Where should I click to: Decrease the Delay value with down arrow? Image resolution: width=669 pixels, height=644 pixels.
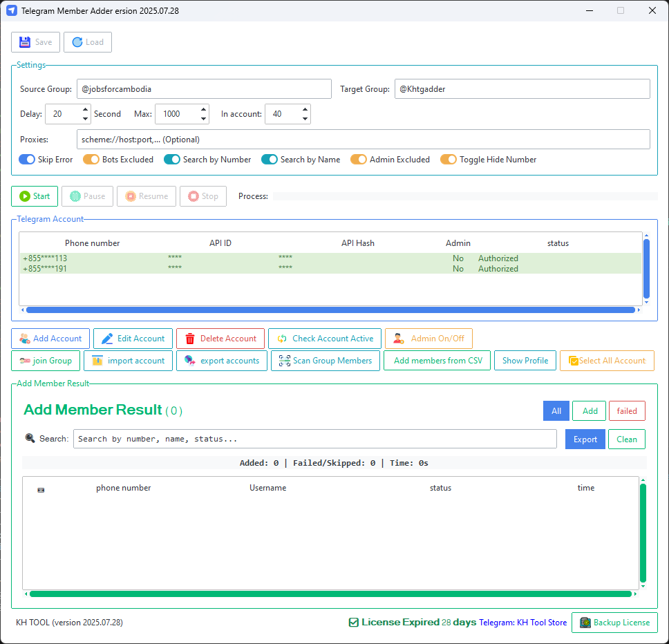[85, 119]
